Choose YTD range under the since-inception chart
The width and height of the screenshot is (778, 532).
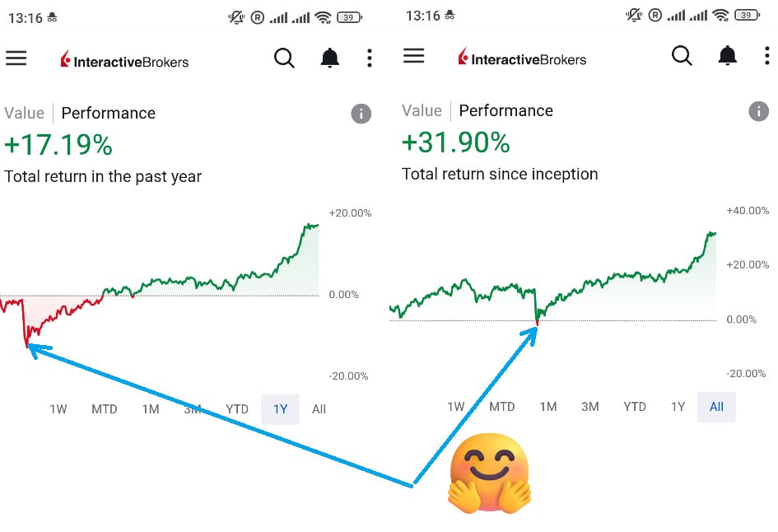pyautogui.click(x=635, y=407)
